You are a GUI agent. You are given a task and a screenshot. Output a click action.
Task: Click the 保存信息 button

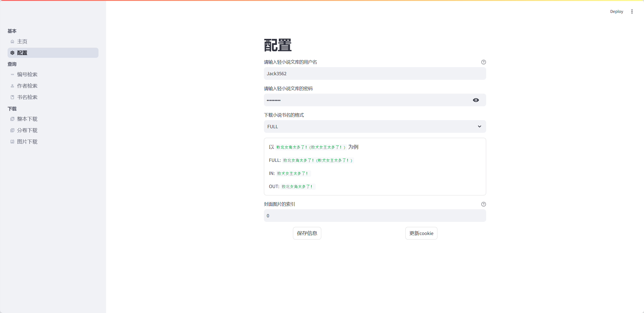point(307,233)
